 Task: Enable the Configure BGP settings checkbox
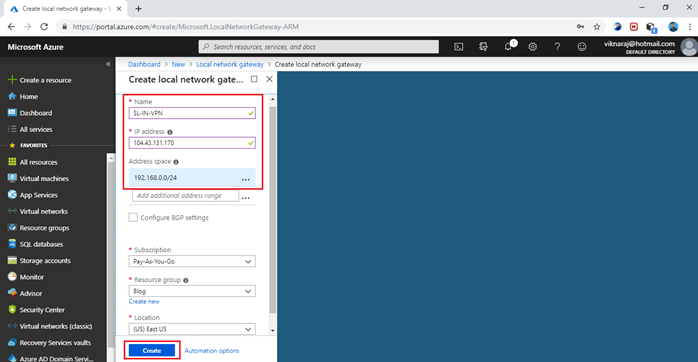click(133, 217)
